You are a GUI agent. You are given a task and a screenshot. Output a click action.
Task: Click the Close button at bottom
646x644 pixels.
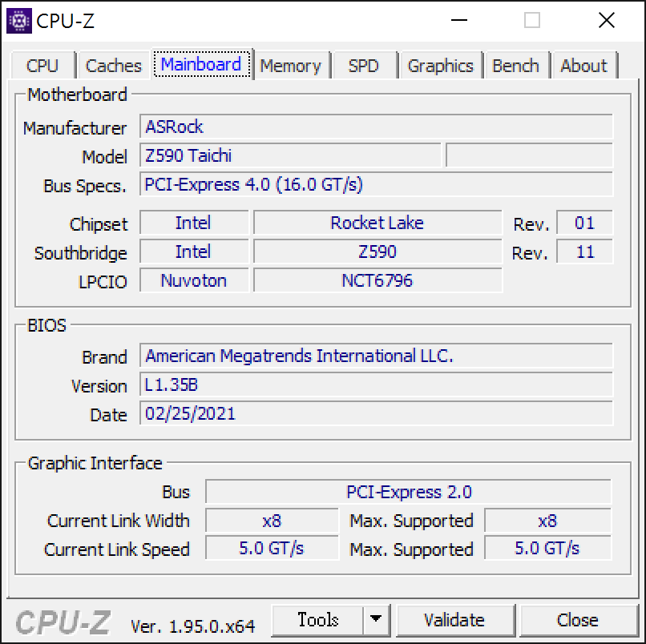pyautogui.click(x=578, y=620)
